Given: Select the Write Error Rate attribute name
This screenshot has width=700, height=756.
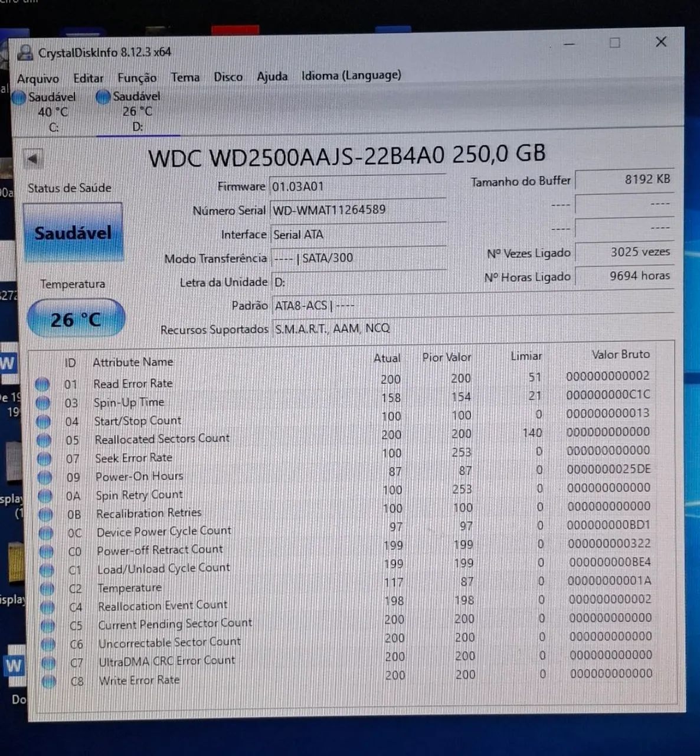Looking at the screenshot, I should click(139, 680).
